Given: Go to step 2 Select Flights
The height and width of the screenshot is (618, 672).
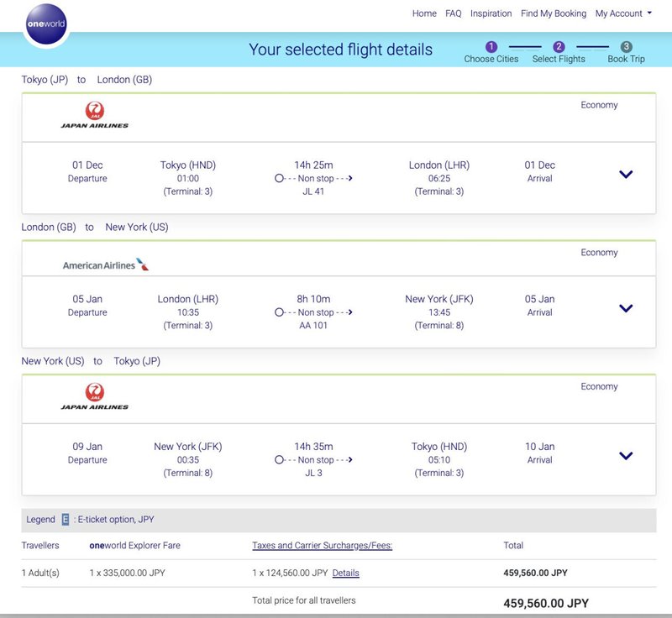Looking at the screenshot, I should pos(559,47).
